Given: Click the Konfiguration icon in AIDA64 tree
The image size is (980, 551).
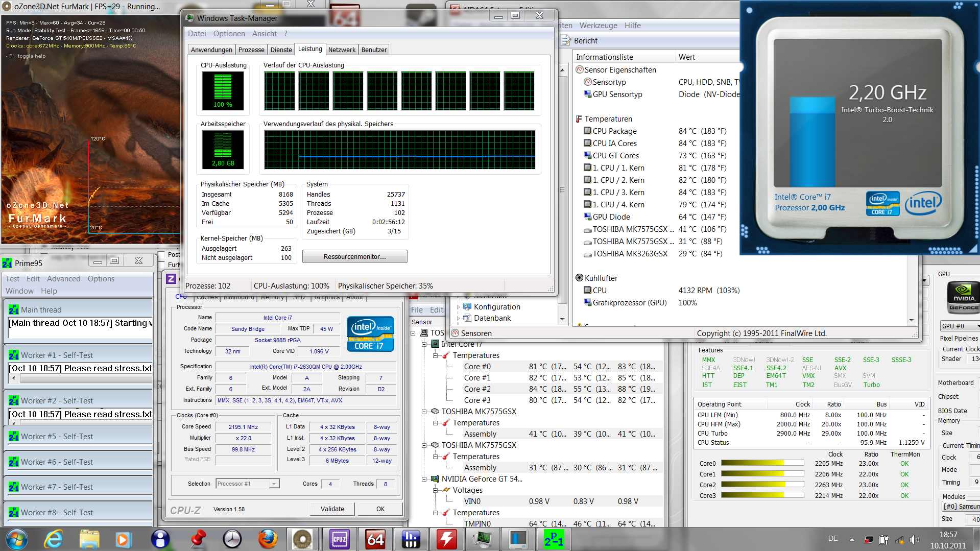Looking at the screenshot, I should point(467,306).
